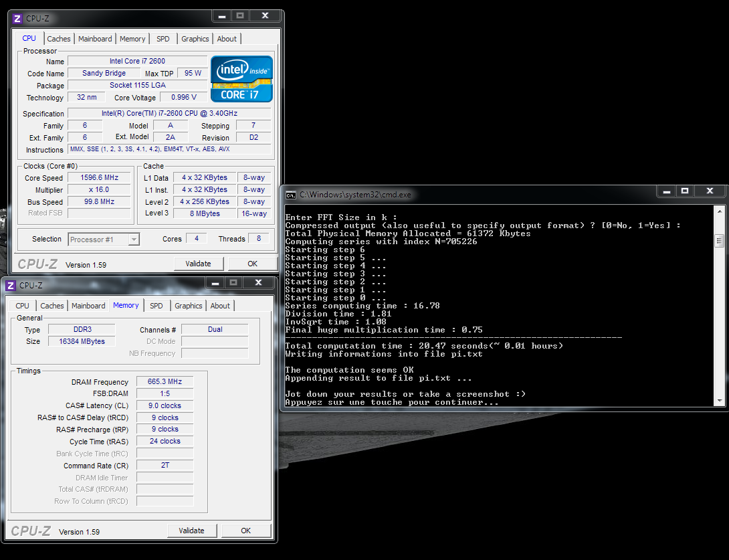
Task: Click Cycle Time (tRAS) value '24 clocks'
Action: pos(165,441)
